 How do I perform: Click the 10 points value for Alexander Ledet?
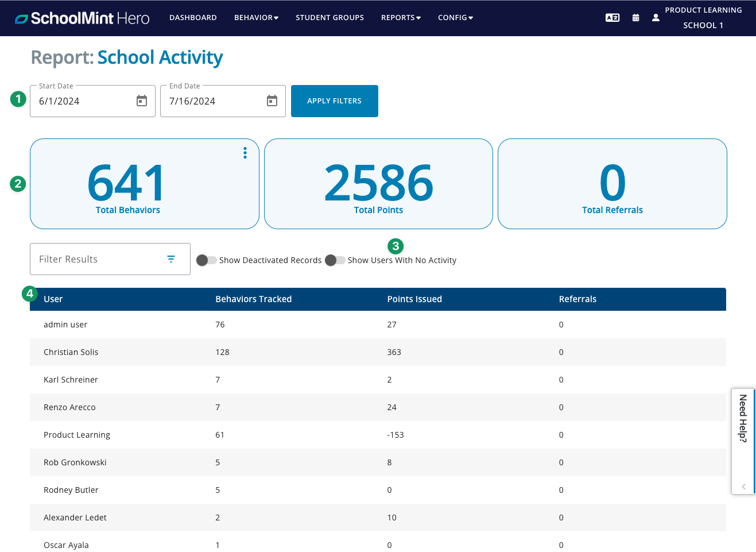coord(391,518)
